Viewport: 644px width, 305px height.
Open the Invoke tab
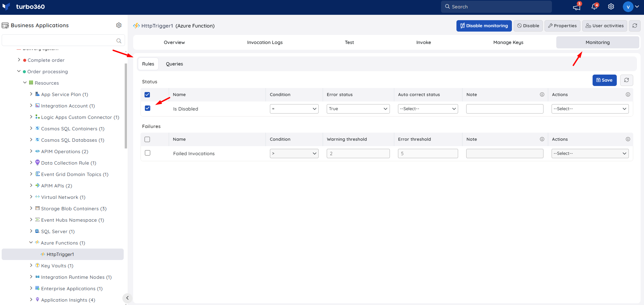(x=424, y=42)
